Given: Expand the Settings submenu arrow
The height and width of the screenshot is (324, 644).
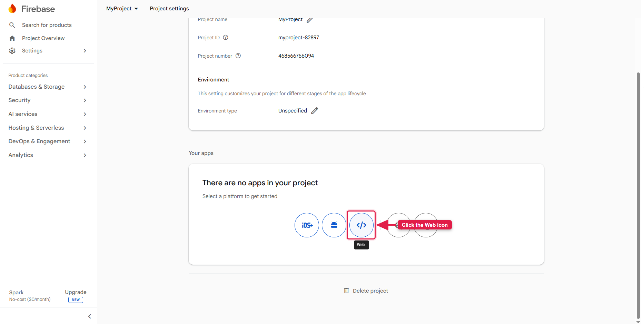Looking at the screenshot, I should pyautogui.click(x=85, y=51).
